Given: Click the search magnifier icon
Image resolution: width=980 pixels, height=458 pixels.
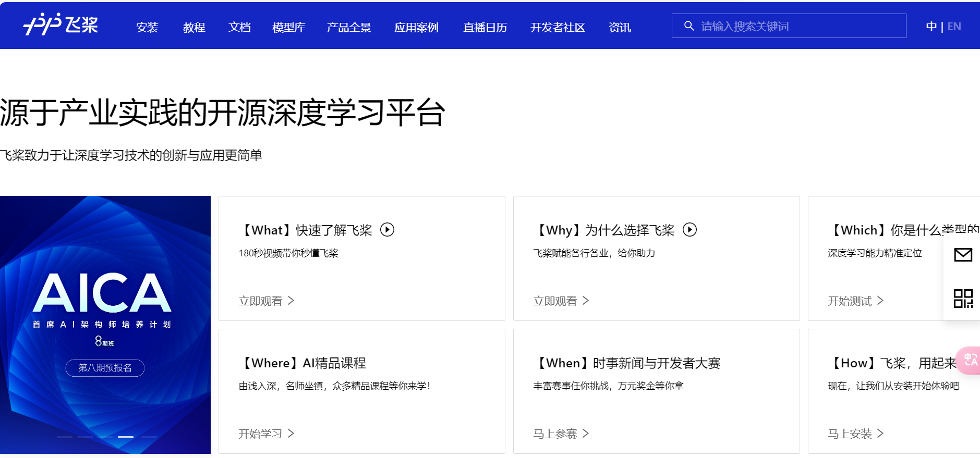Looking at the screenshot, I should 689,26.
